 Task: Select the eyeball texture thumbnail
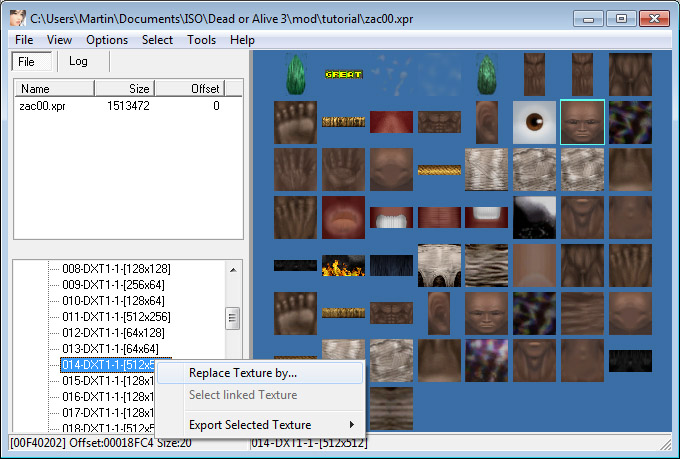534,122
